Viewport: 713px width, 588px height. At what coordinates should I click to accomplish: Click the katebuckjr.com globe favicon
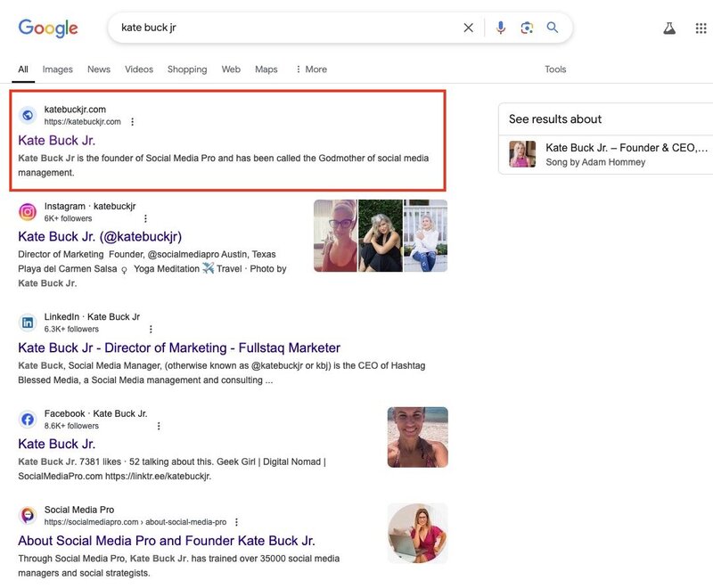pos(28,115)
